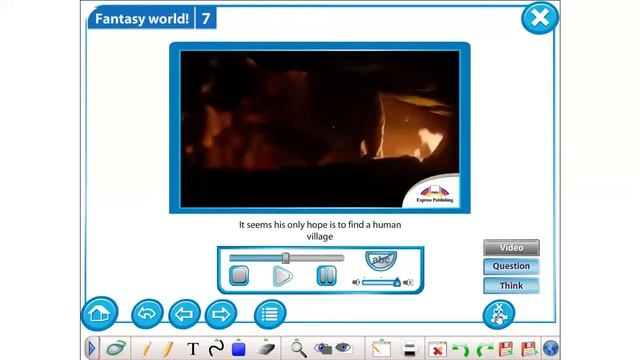Click the round tools button under Think
The width and height of the screenshot is (640, 360).
pos(498,314)
